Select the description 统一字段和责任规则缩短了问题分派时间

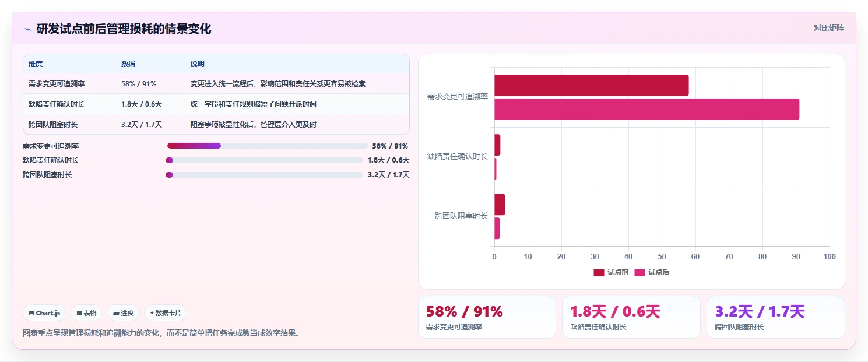(x=255, y=104)
